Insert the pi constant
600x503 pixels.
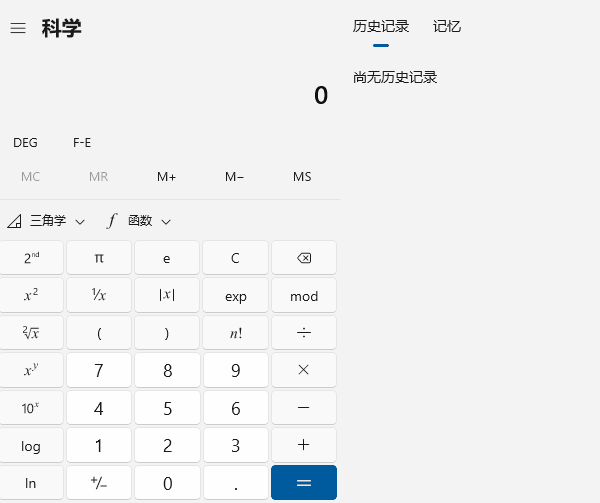tap(99, 258)
